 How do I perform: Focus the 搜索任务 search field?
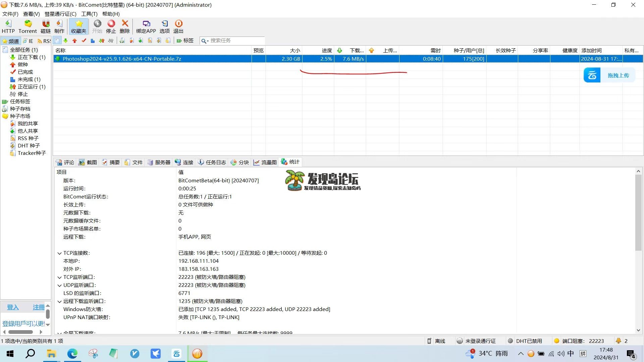point(236,41)
